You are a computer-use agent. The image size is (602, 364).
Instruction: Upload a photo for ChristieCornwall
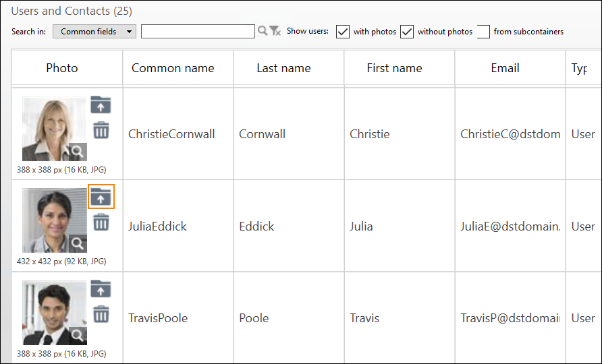pyautogui.click(x=101, y=105)
